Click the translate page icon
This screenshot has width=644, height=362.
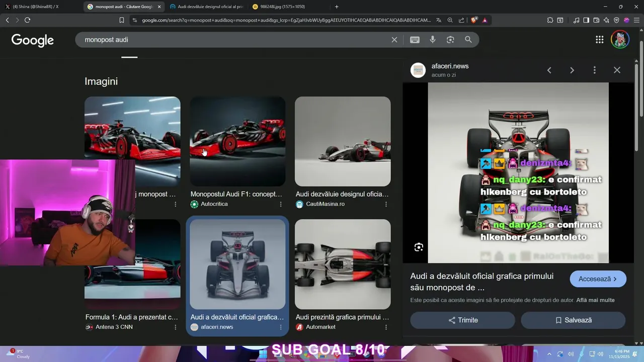pos(439,20)
